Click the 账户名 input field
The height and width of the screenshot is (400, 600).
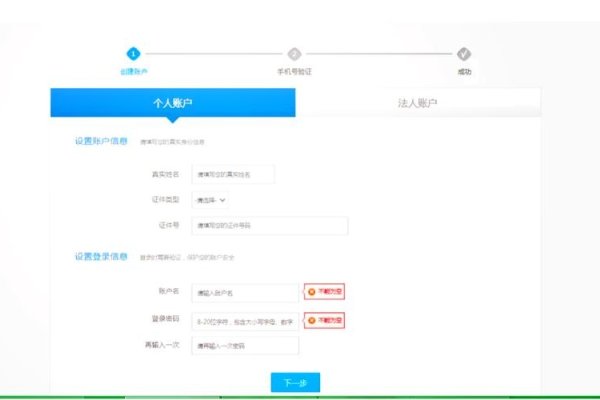[x=245, y=293]
